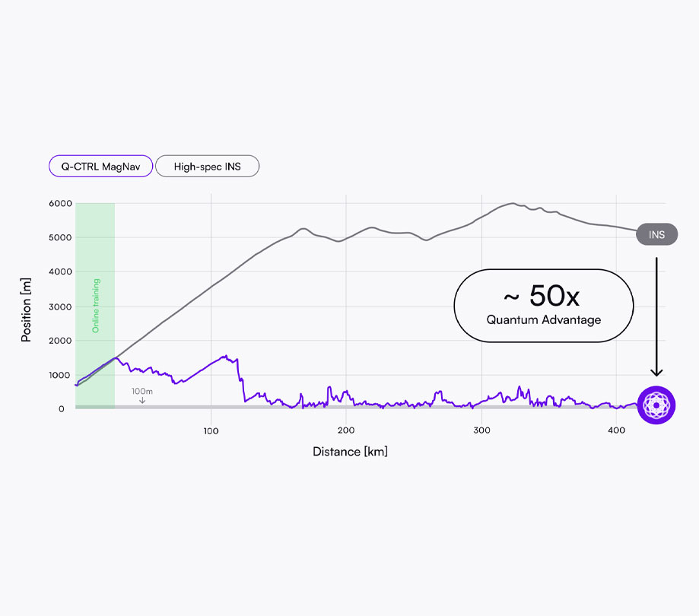
Task: Select the ~50x Quantum Advantage callout
Action: [543, 306]
